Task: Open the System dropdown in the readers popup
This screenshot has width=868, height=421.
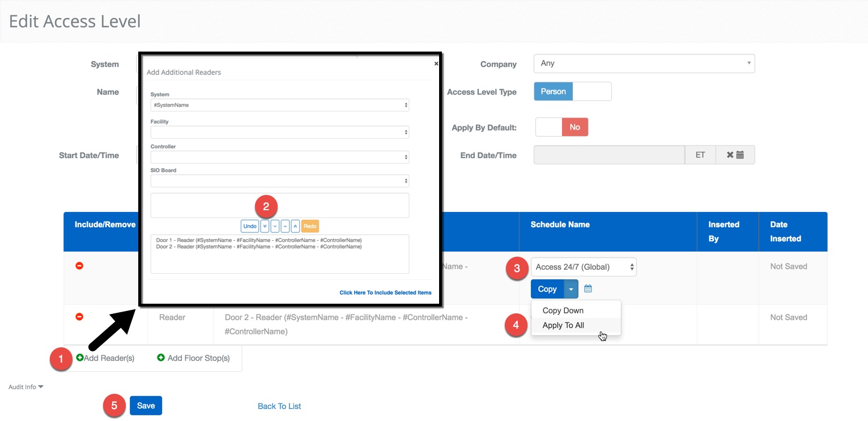Action: pyautogui.click(x=280, y=105)
